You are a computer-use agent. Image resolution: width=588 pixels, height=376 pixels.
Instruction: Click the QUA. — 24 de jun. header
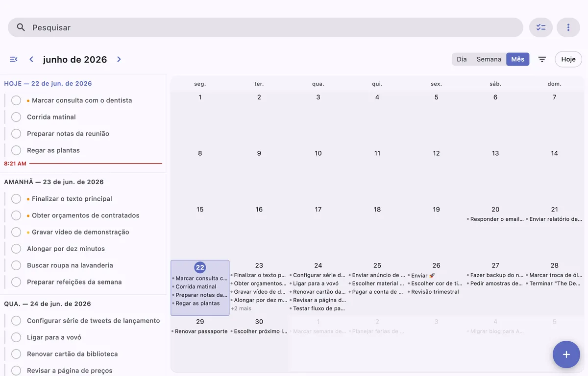[x=48, y=304]
